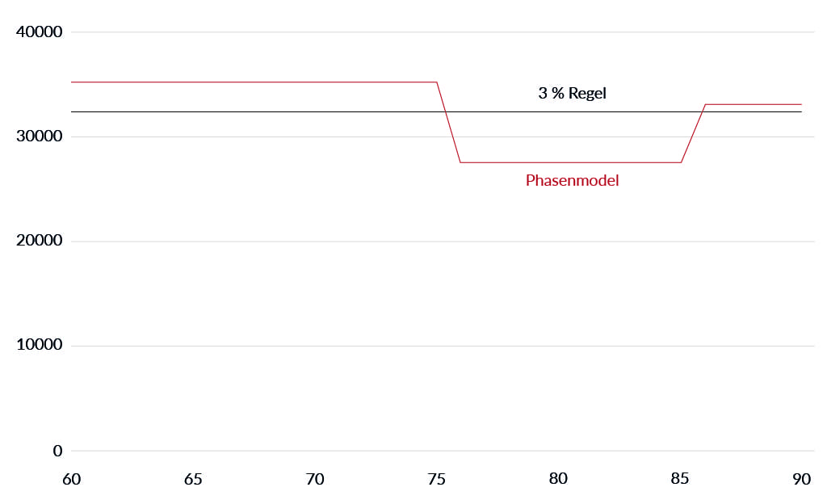Click the black horizontal 3% rule line
827x504 pixels.
(x=436, y=111)
